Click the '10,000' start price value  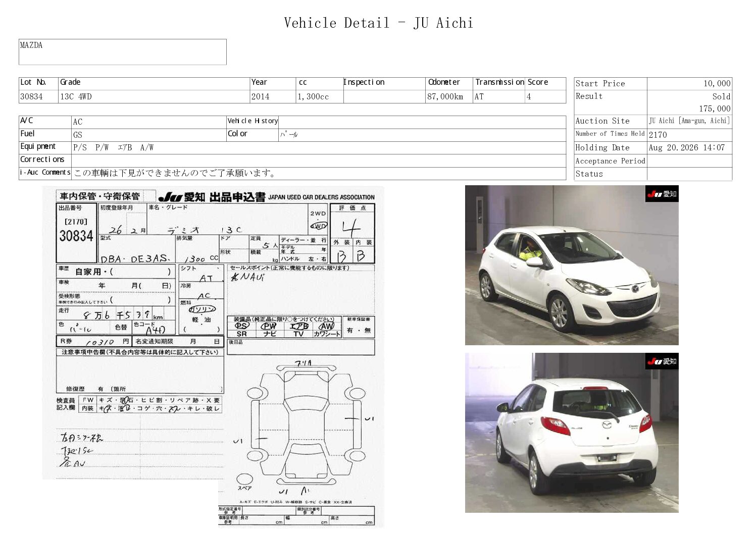tap(717, 84)
